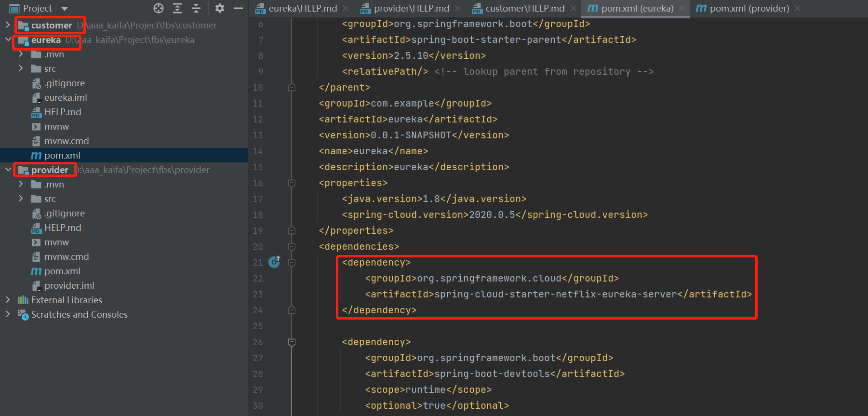
Task: Select pom.xml under provider
Action: tap(62, 271)
